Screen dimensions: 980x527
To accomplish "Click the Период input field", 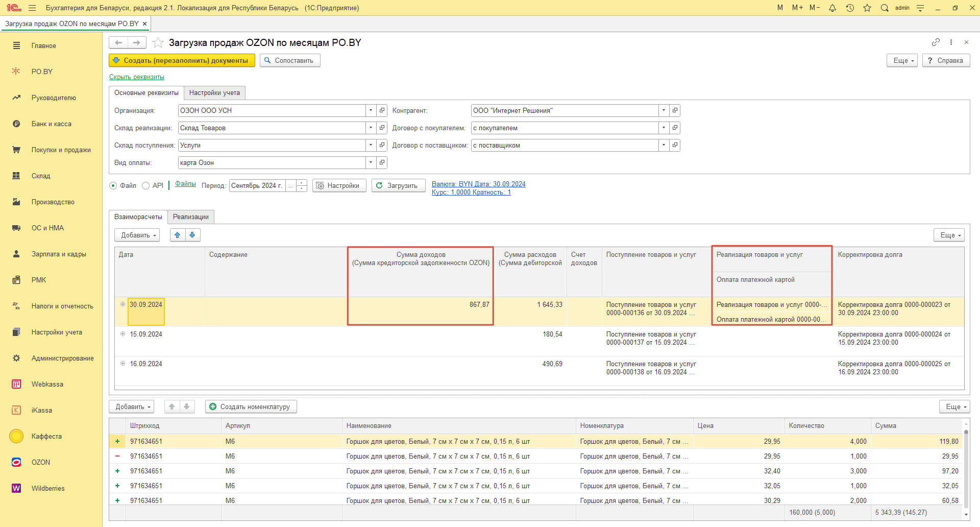I will (x=257, y=185).
